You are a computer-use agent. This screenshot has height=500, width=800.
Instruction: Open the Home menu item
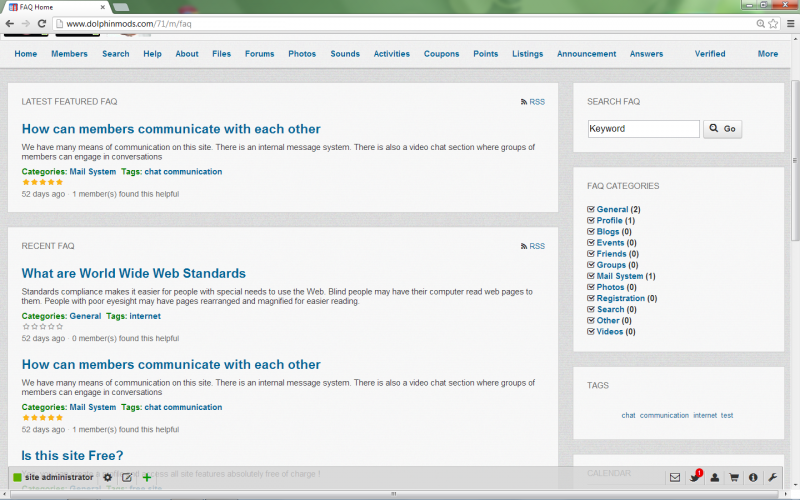click(26, 54)
